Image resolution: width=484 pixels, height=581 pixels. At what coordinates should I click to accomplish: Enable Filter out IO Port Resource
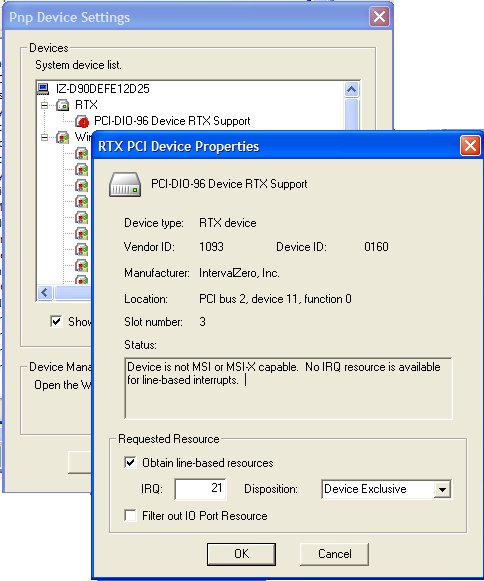click(x=130, y=515)
